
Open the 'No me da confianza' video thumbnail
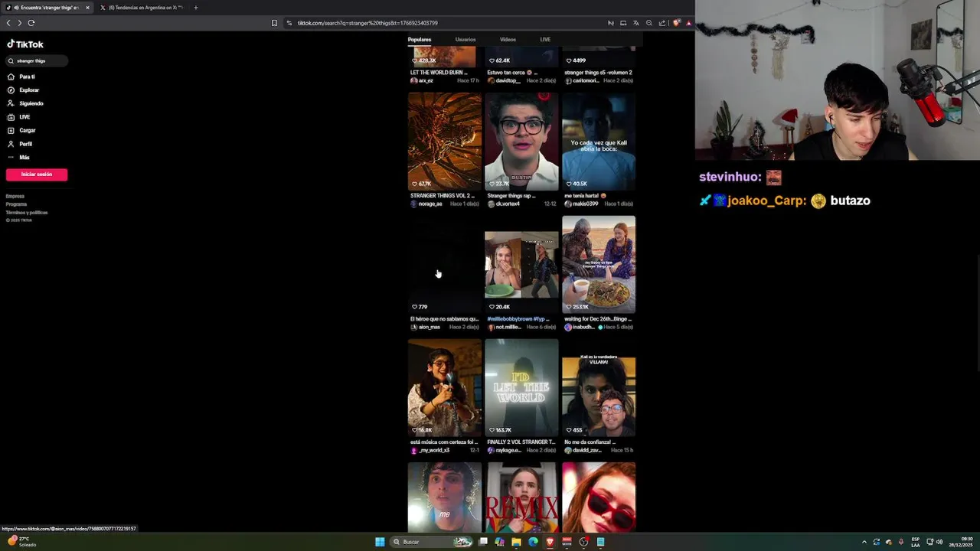pos(599,387)
